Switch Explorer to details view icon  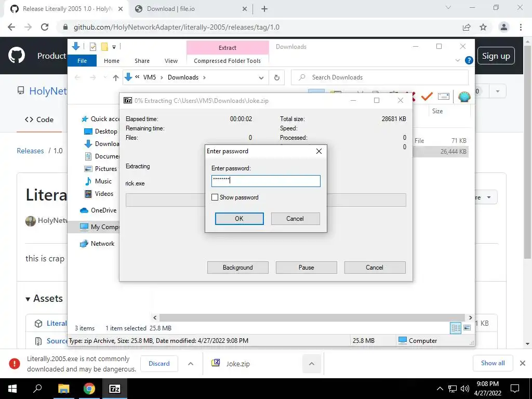point(456,328)
